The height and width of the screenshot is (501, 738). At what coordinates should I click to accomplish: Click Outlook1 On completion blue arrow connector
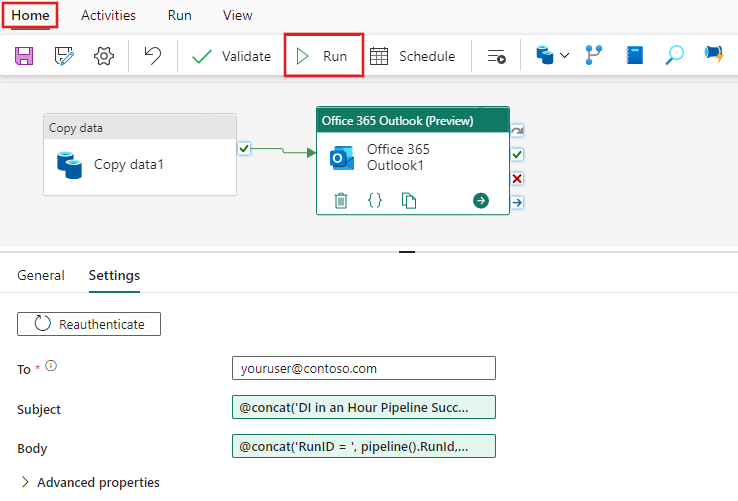click(517, 202)
